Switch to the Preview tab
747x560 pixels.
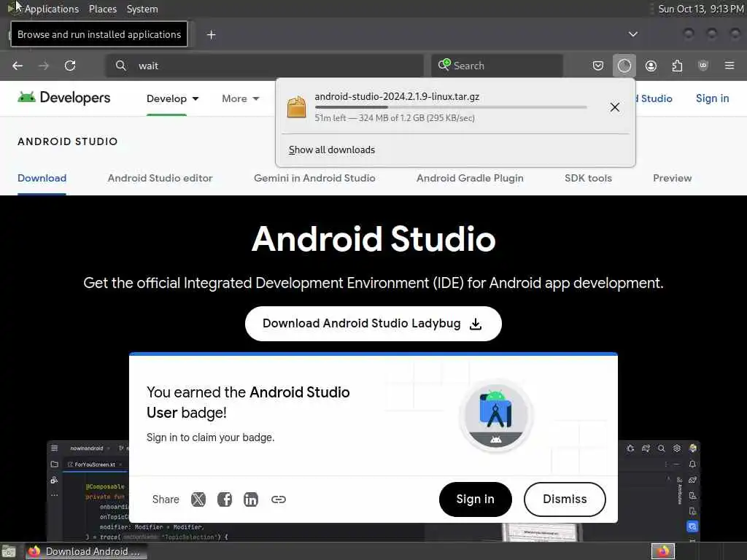[x=672, y=178]
